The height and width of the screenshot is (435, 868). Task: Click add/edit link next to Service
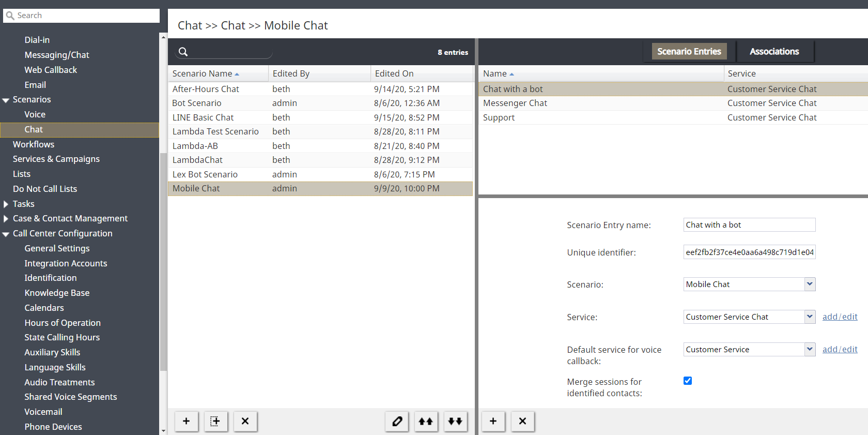point(840,317)
